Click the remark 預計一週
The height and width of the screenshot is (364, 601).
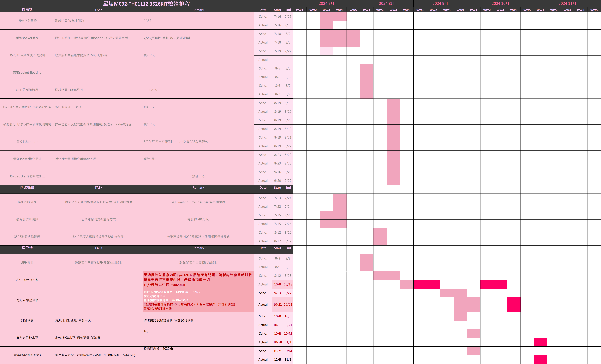coord(198,176)
